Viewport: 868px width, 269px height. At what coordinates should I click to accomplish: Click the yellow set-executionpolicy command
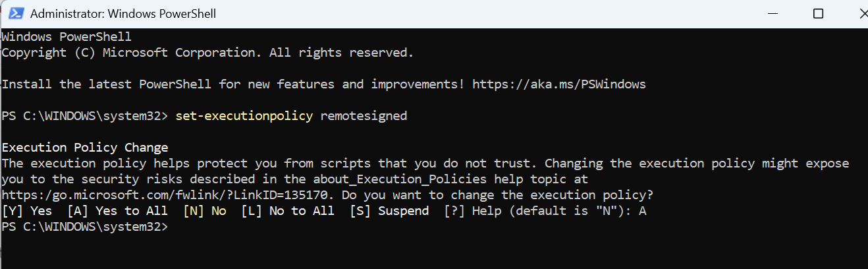click(x=244, y=116)
